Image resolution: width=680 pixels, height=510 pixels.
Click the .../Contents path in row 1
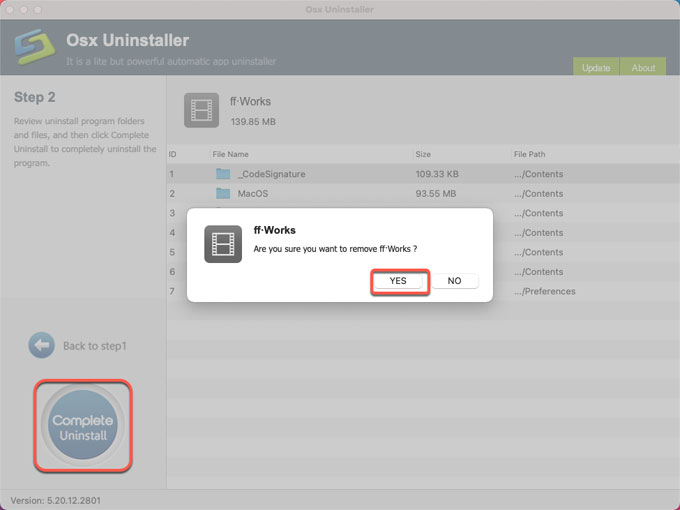(x=539, y=174)
